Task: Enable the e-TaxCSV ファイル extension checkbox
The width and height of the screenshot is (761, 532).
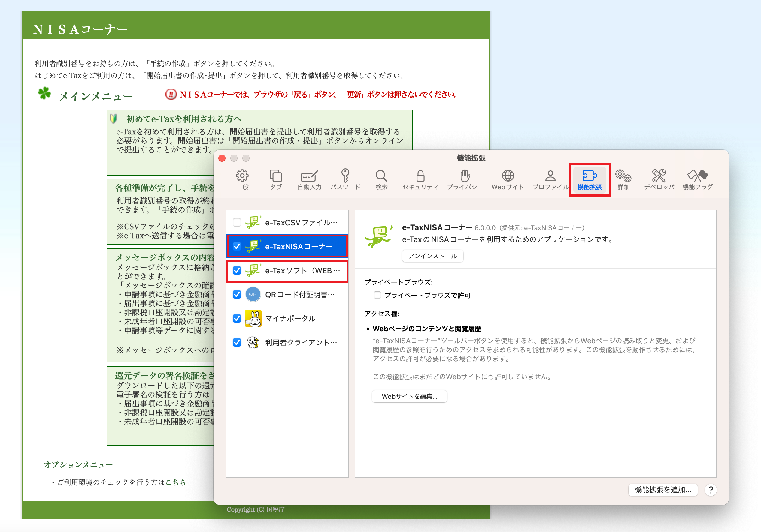Action: click(237, 222)
